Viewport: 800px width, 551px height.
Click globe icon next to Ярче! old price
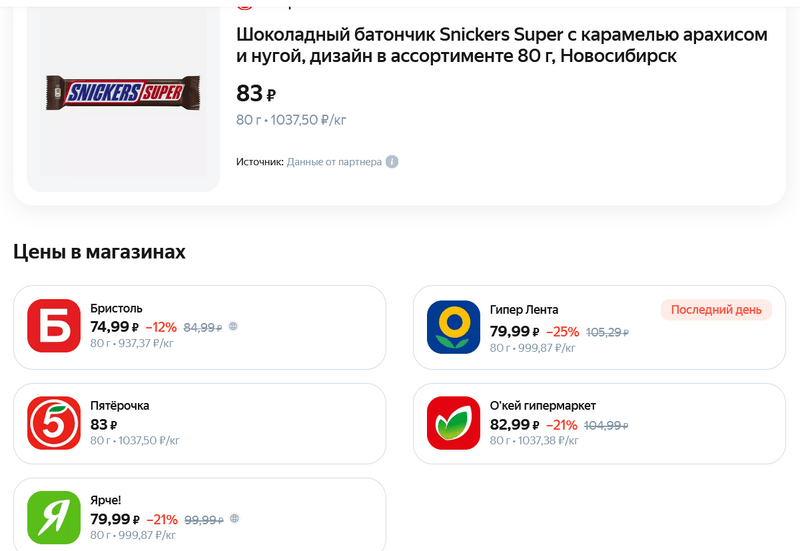(x=233, y=519)
